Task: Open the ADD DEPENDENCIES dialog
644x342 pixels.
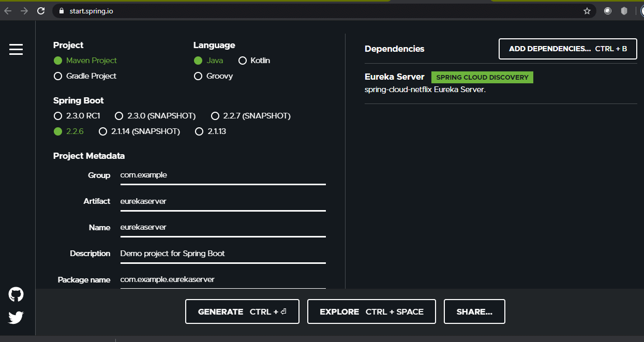Action: tap(567, 49)
